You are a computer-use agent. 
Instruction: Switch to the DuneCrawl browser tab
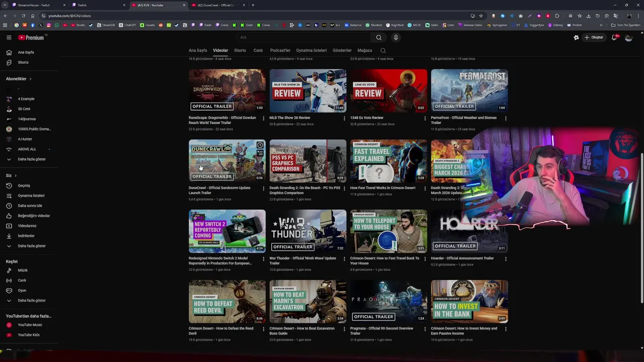[218, 5]
